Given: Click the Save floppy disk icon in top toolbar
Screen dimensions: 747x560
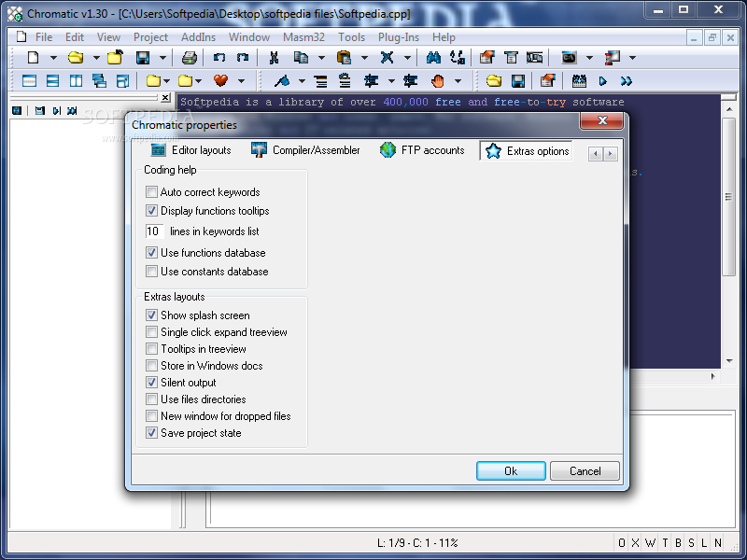Looking at the screenshot, I should coord(143,58).
